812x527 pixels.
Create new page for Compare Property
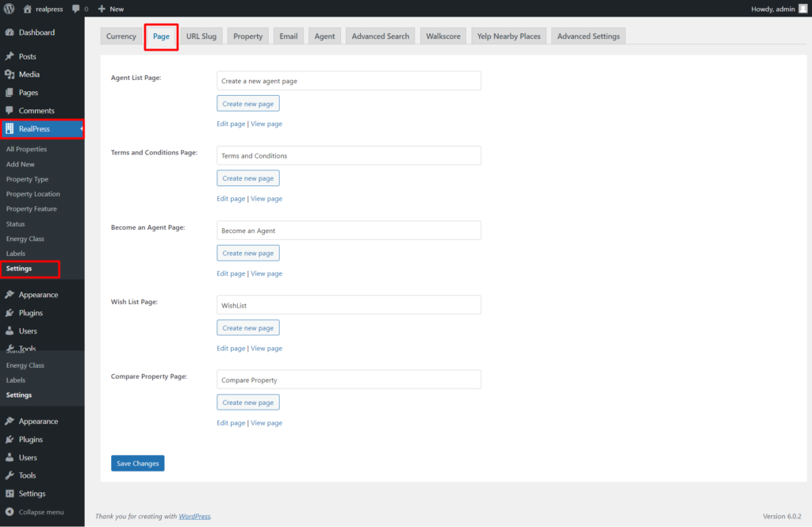pos(248,403)
